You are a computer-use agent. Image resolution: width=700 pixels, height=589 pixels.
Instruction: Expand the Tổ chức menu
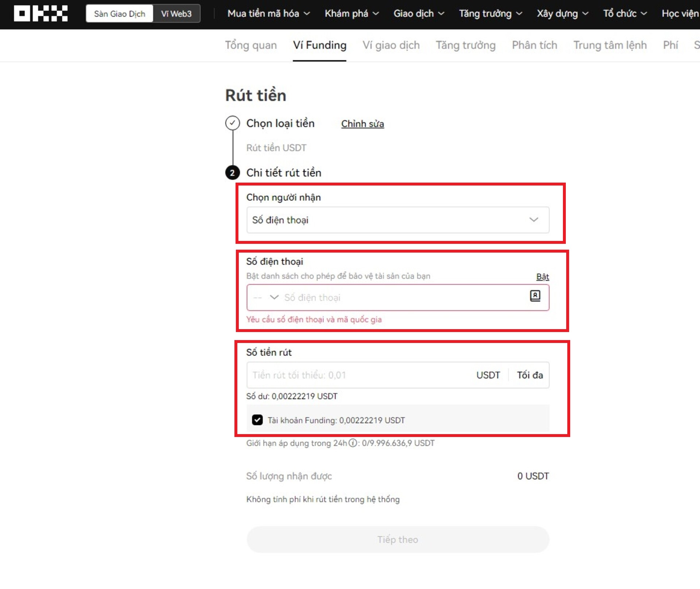[x=625, y=13]
